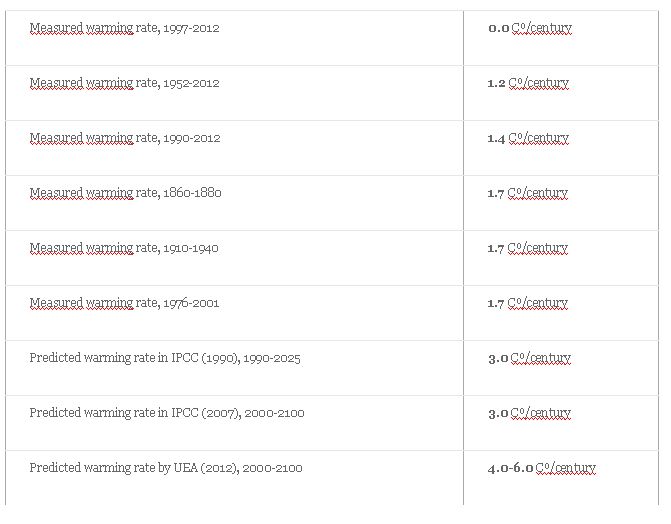Select the 1.4 C°/century value
The height and width of the screenshot is (524, 671).
(528, 138)
